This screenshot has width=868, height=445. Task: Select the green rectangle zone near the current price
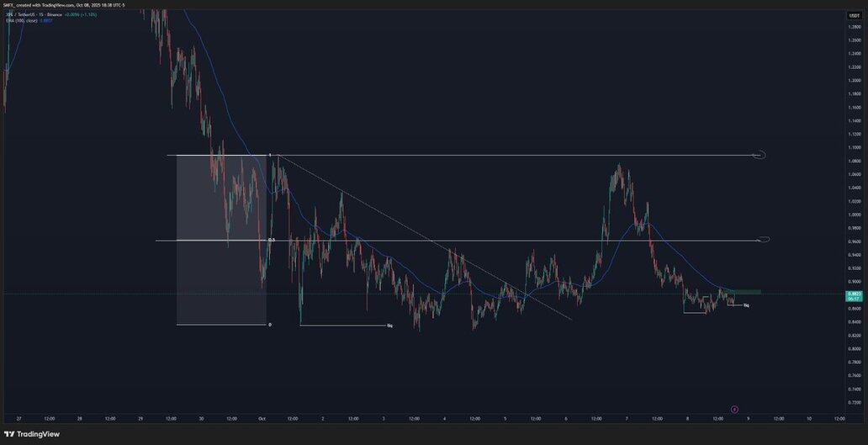point(747,292)
